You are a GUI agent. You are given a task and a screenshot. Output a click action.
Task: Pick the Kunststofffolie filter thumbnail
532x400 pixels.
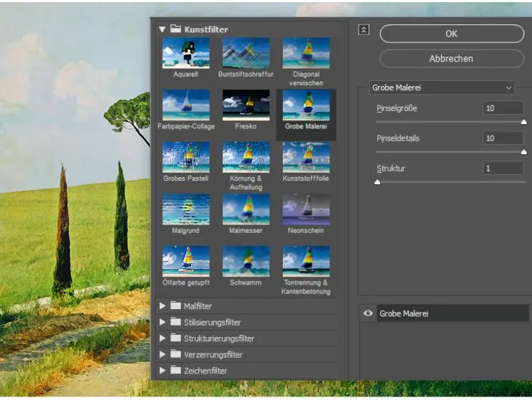click(306, 157)
